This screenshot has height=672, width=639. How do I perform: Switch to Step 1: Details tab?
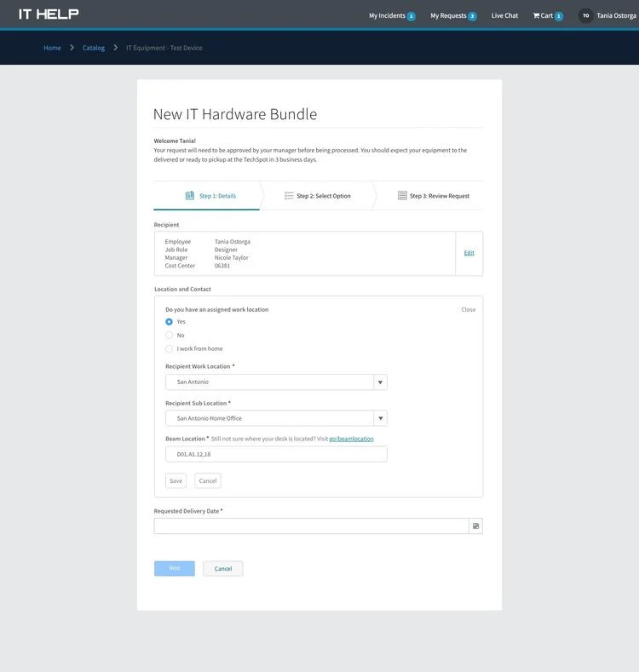[x=207, y=196]
